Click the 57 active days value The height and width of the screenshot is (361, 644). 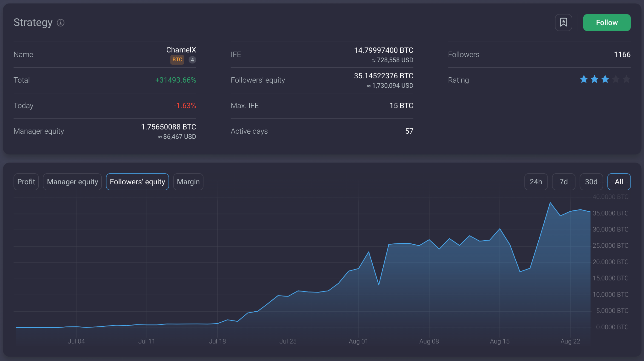pyautogui.click(x=409, y=131)
